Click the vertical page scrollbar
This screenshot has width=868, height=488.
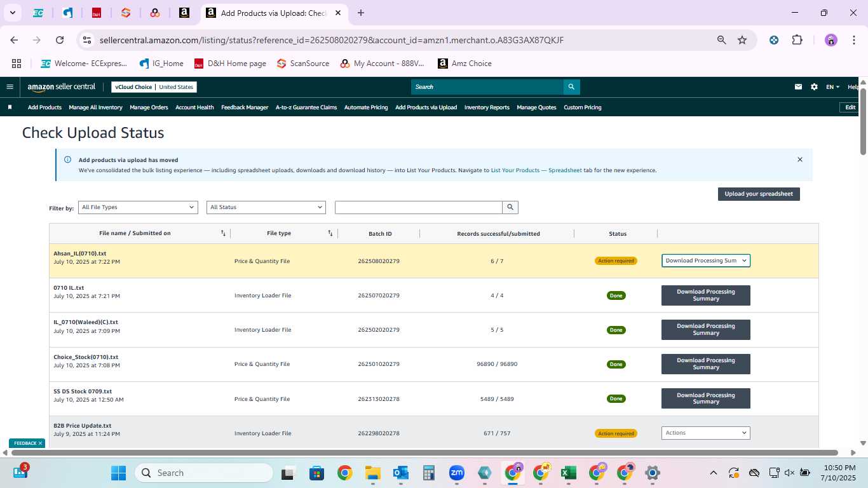[x=863, y=121]
